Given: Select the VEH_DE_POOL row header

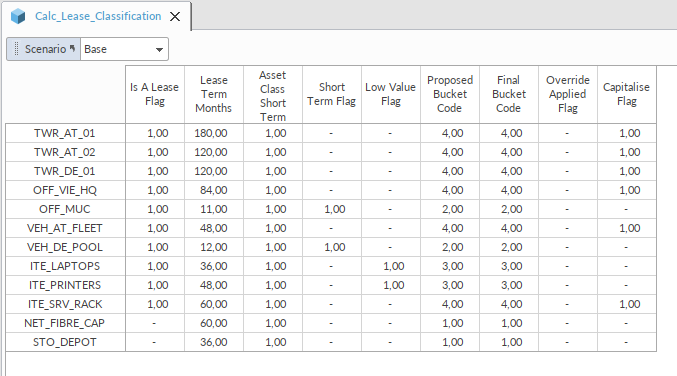Looking at the screenshot, I should click(65, 247).
